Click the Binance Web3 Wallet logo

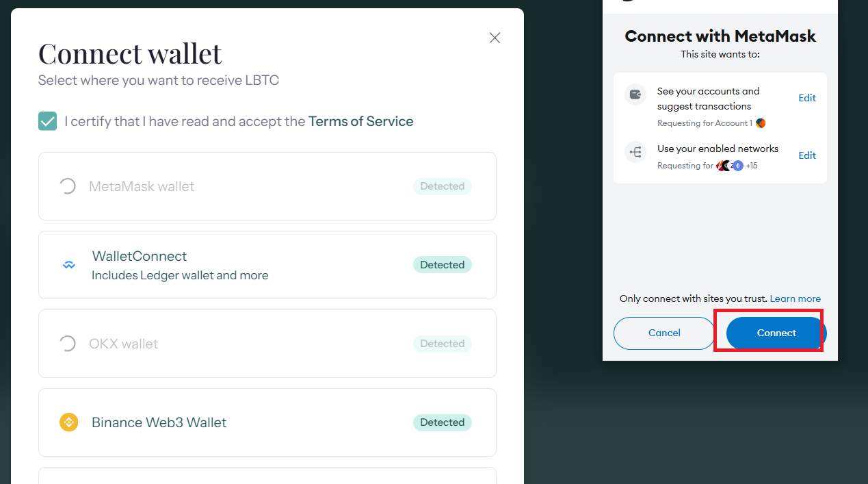[68, 422]
